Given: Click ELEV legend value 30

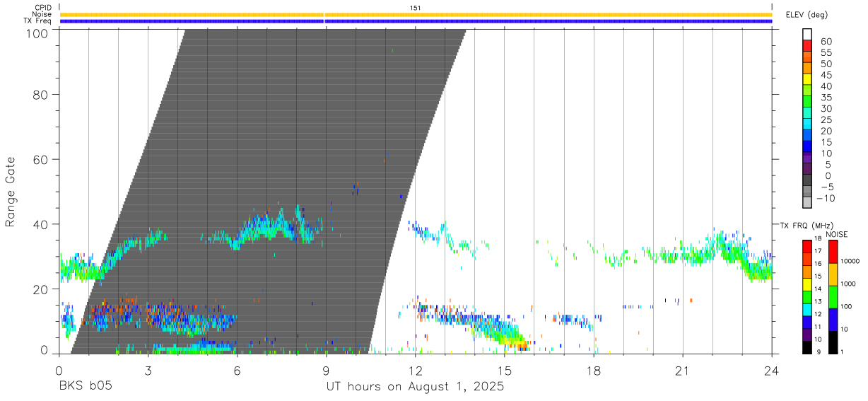Looking at the screenshot, I should pos(826,109).
